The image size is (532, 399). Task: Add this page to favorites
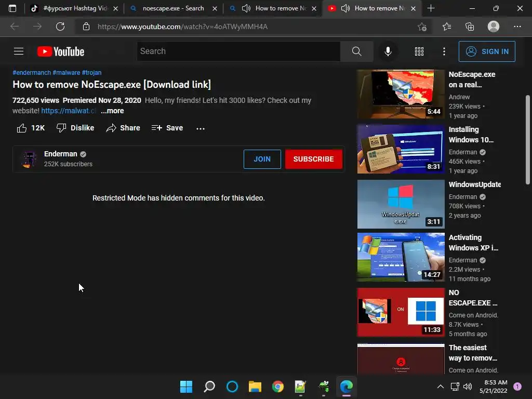pos(422,26)
